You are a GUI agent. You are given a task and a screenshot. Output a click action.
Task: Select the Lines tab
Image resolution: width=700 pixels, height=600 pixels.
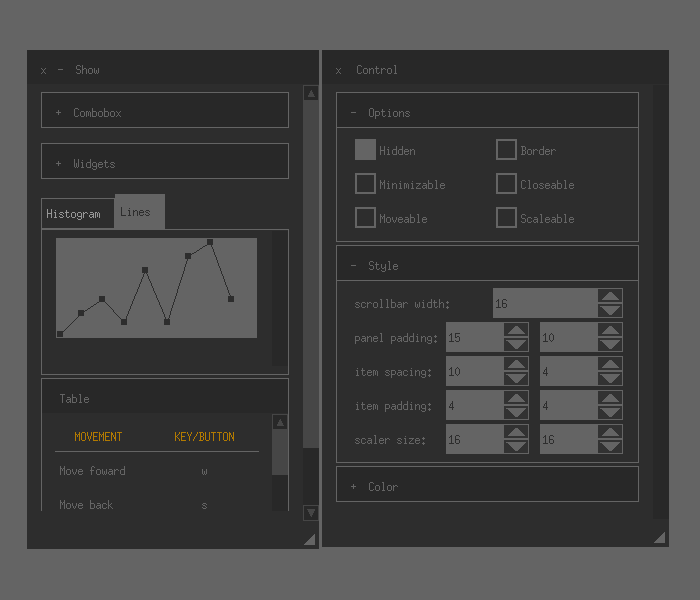(140, 212)
